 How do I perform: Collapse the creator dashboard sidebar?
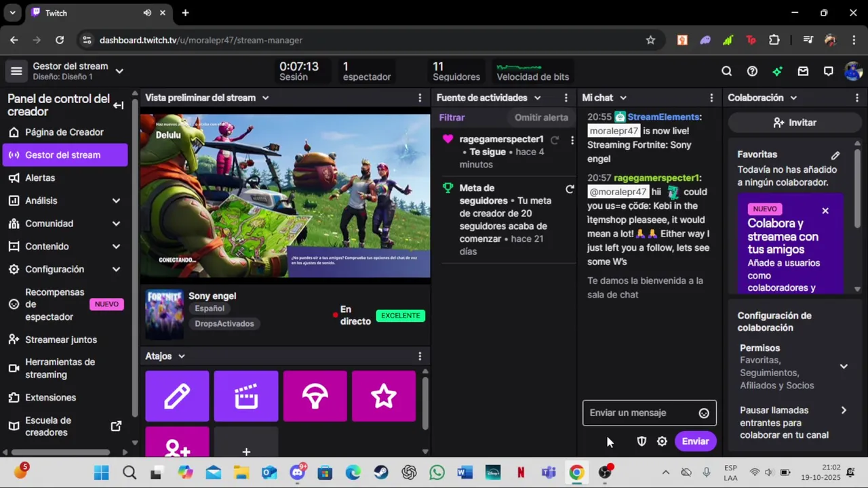click(118, 105)
